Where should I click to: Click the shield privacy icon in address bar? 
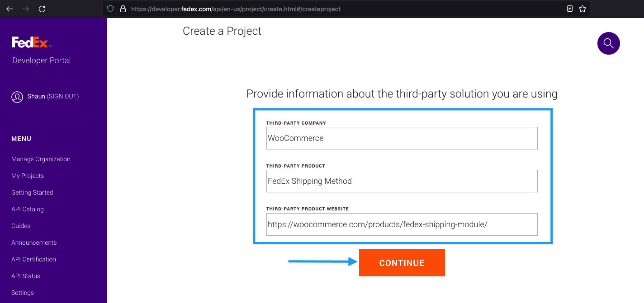click(110, 9)
